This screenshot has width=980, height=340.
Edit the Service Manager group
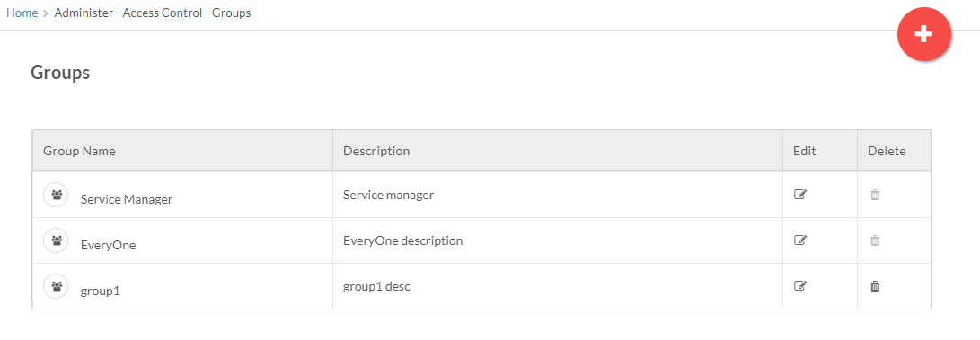click(x=800, y=195)
